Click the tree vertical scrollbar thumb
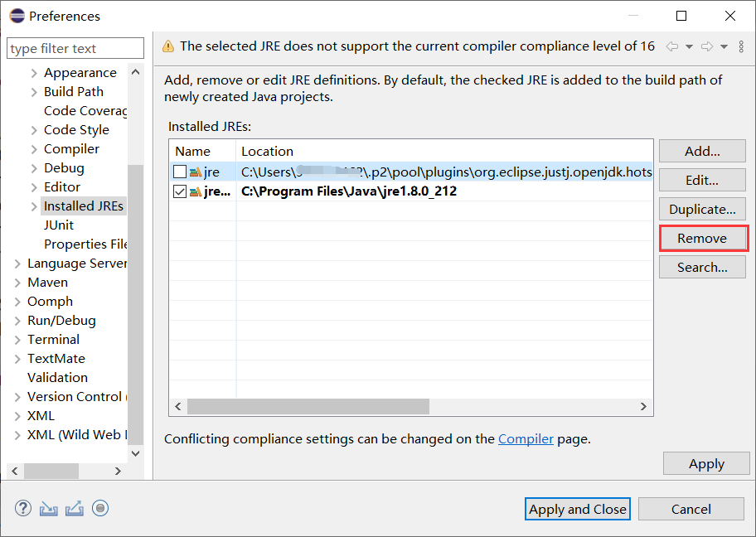The width and height of the screenshot is (756, 537). 136,304
